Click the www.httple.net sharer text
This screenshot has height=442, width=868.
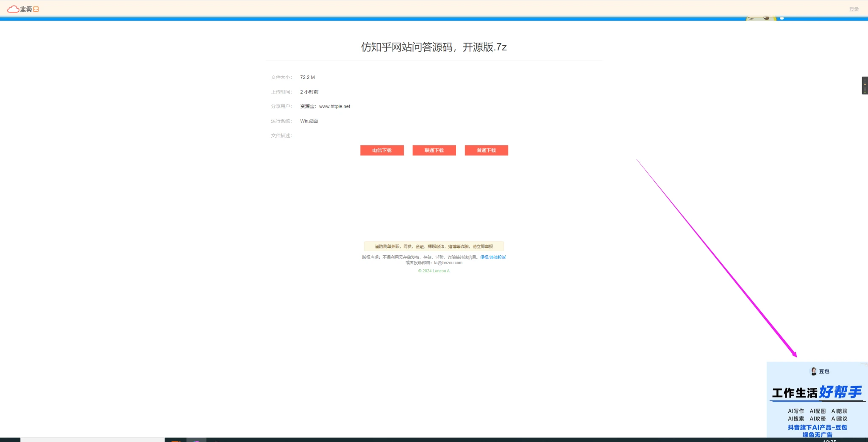334,107
